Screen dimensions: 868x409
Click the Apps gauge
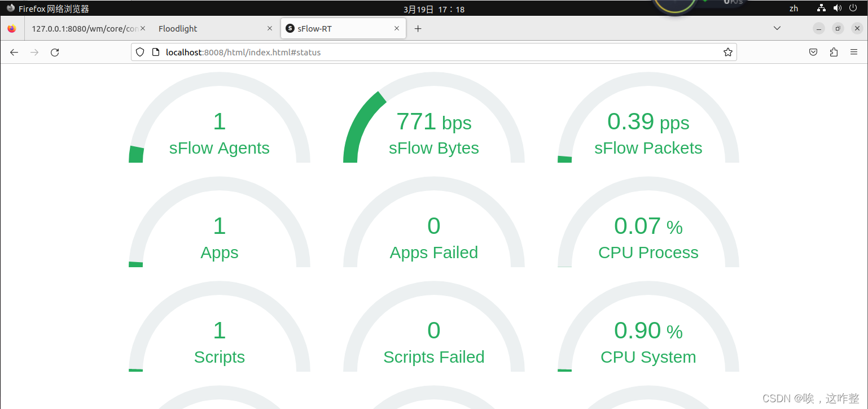220,222
